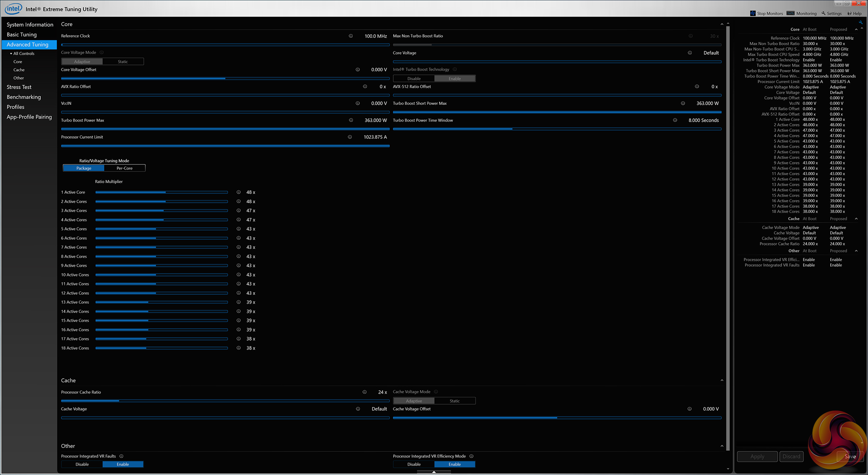
Task: Click the Discard button
Action: [791, 456]
